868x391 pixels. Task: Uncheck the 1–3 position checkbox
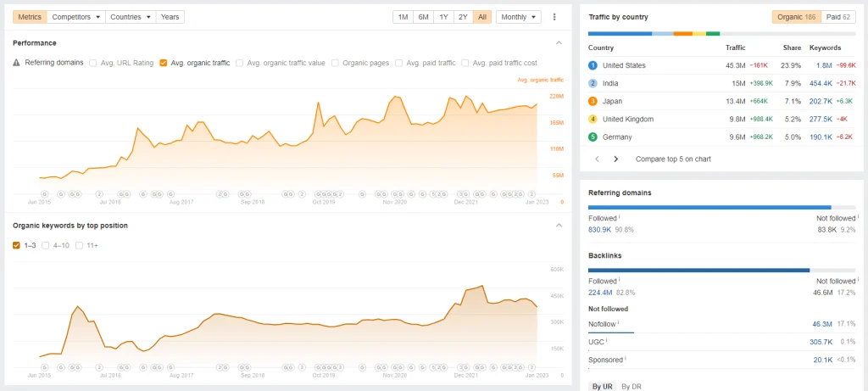(17, 245)
